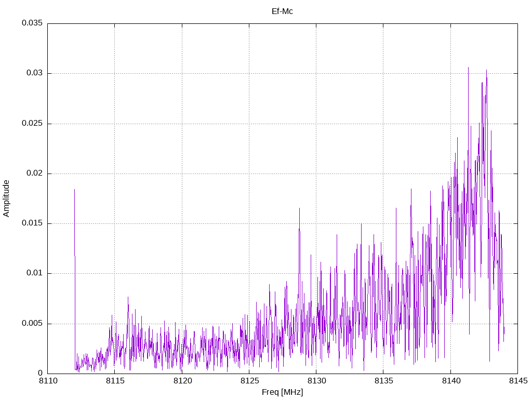Click the 0.015 y-axis tick label
The width and height of the screenshot is (532, 399).
31,223
